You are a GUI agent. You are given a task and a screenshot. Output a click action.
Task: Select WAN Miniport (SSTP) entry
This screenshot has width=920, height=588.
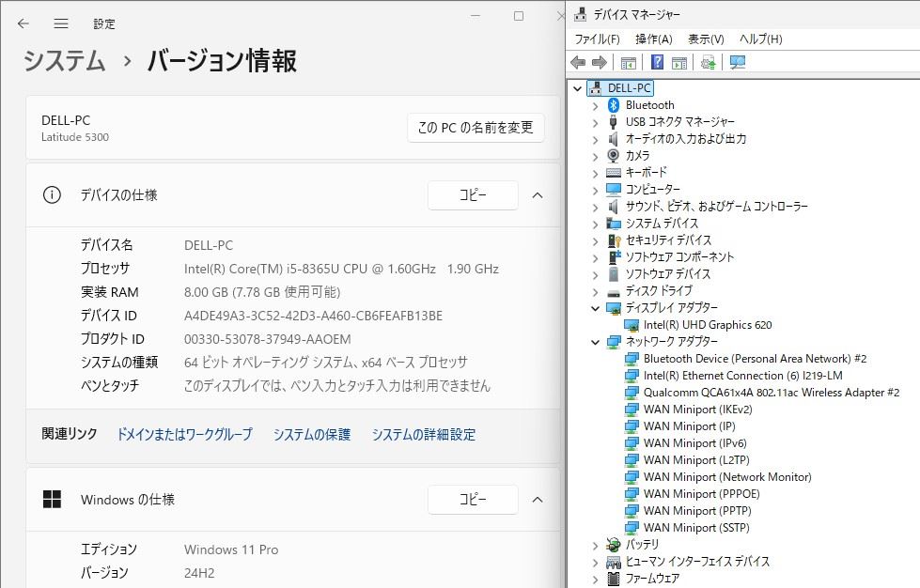point(696,528)
